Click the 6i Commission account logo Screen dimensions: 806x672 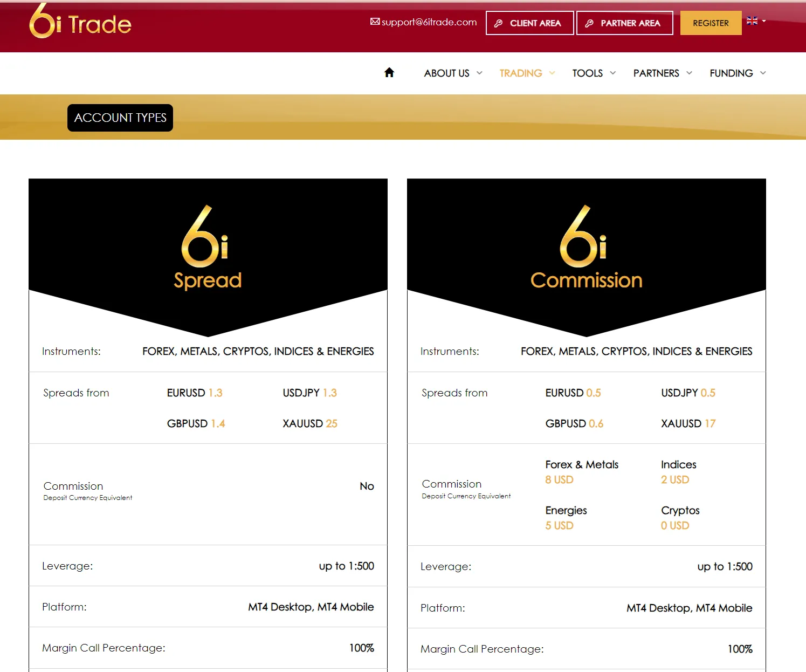pyautogui.click(x=583, y=236)
